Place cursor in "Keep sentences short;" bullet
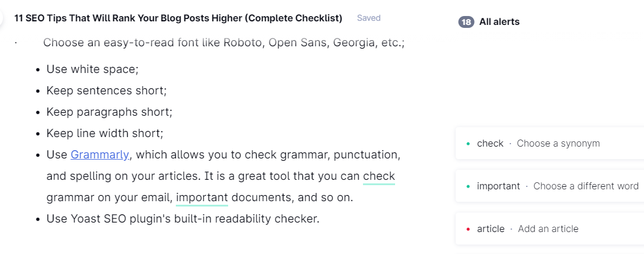The width and height of the screenshot is (644, 254). click(106, 91)
